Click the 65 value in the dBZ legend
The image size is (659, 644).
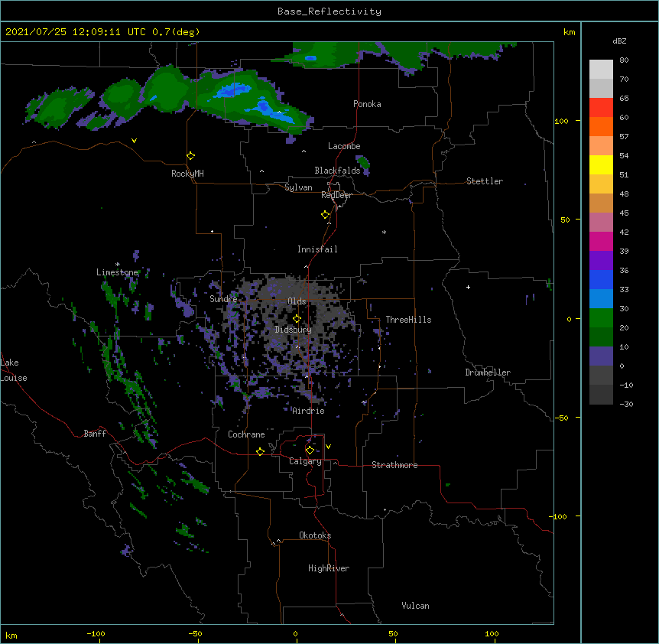point(624,99)
